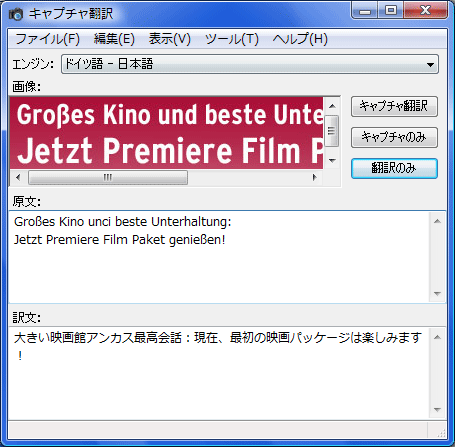Open the ヘルプ(H) menu

(300, 39)
